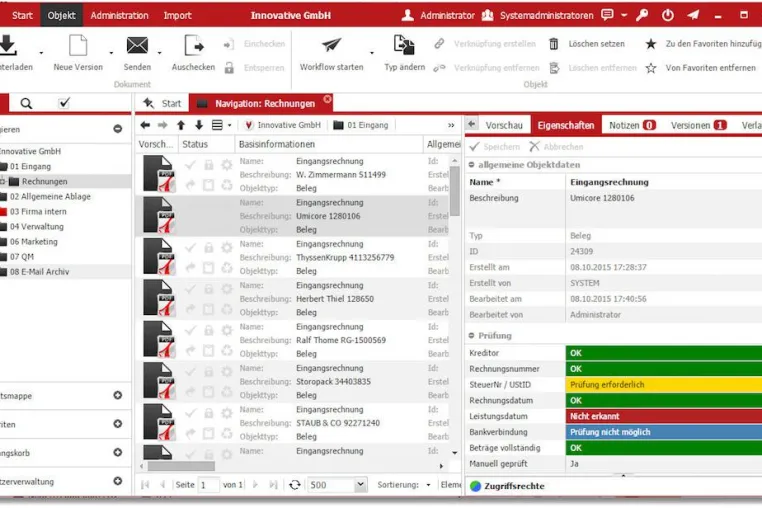Select the 02 Allgemeine Ablage folder
This screenshot has height=508, width=762.
tap(50, 196)
